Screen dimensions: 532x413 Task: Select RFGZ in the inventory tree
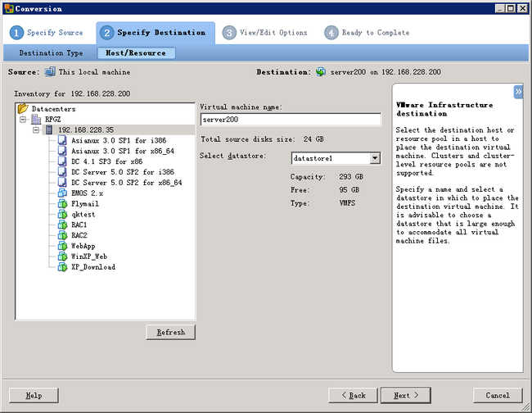pos(53,119)
